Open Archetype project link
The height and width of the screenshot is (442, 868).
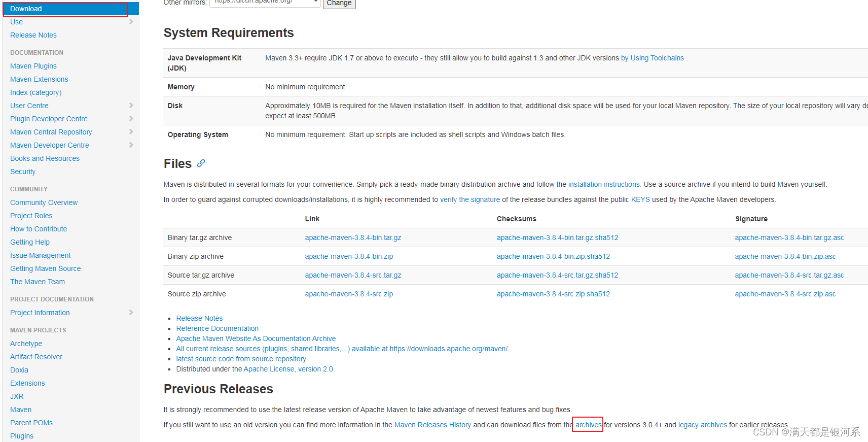26,344
